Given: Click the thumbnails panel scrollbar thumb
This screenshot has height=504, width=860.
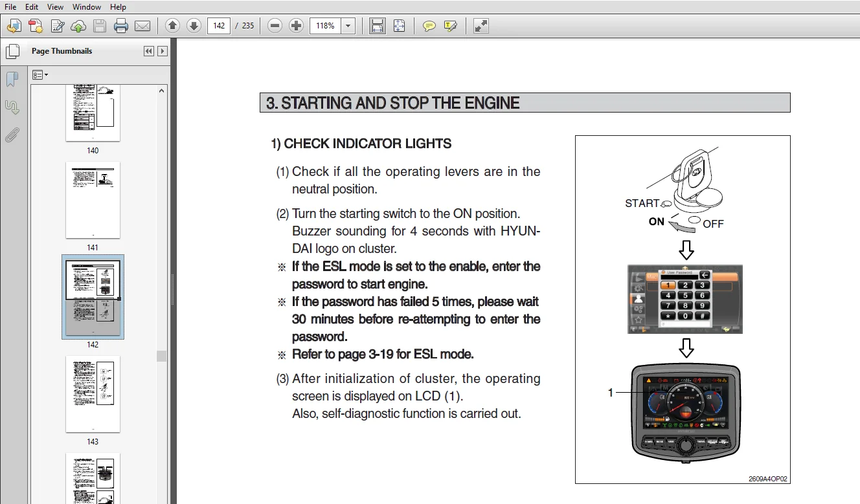Looking at the screenshot, I should tap(162, 356).
